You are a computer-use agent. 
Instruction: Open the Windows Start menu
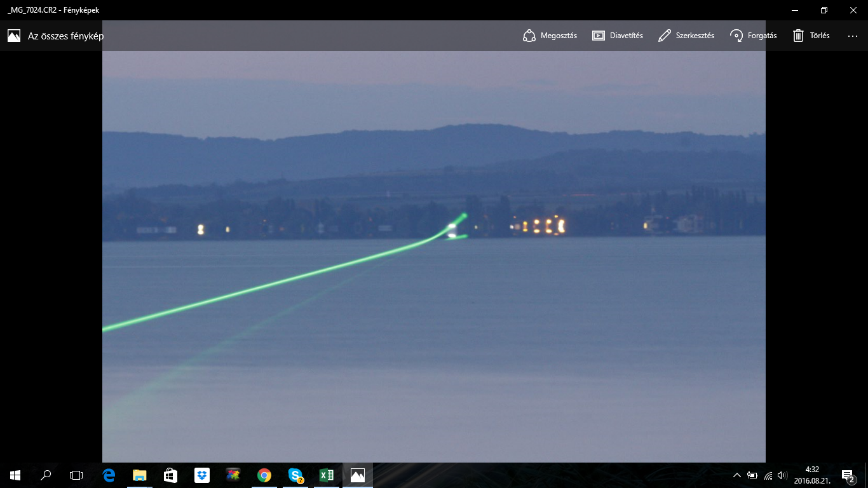[15, 475]
